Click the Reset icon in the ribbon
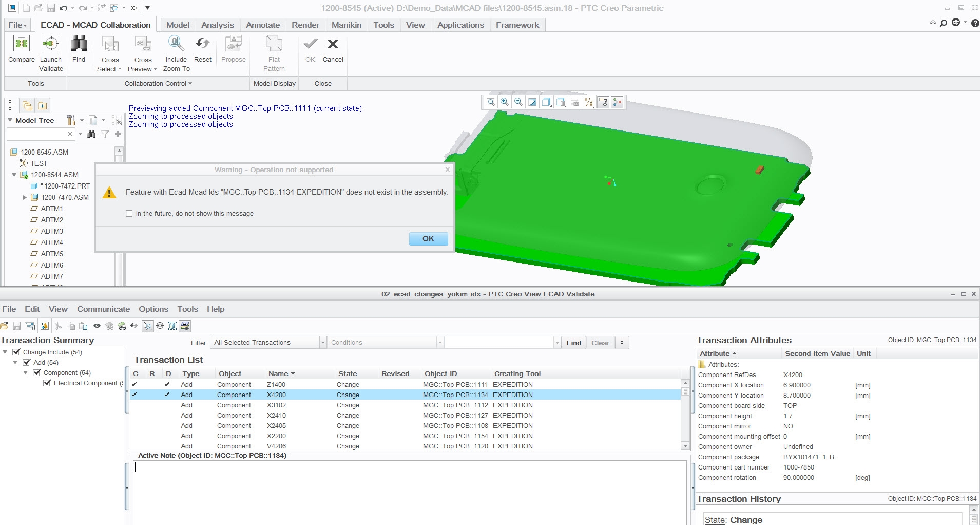 203,44
